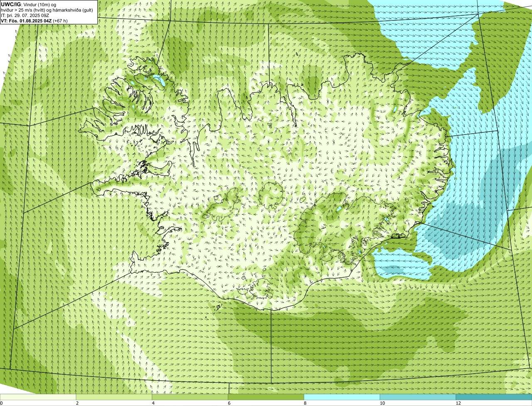Click the '6' tick label on the scale
The image size is (532, 406).
pos(229,403)
